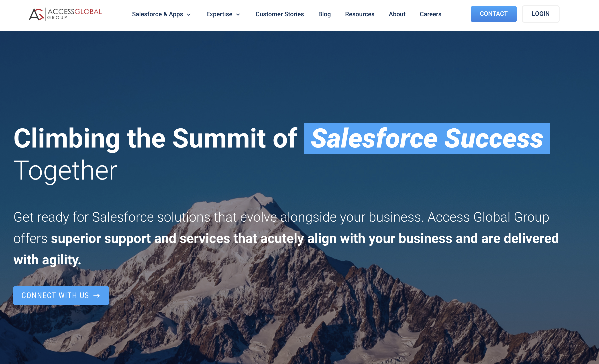Expand the chevron beside Salesforce & Apps

coord(189,14)
